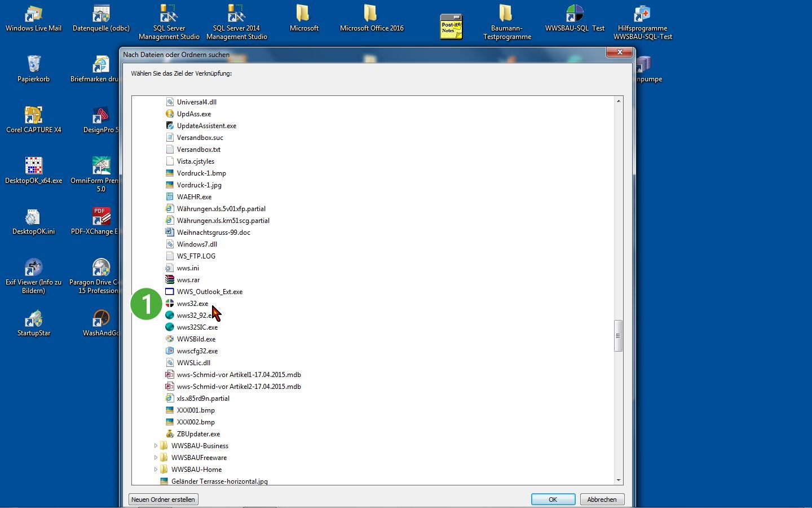Select Windows7.dll in the list
This screenshot has height=508, width=812.
coord(197,244)
